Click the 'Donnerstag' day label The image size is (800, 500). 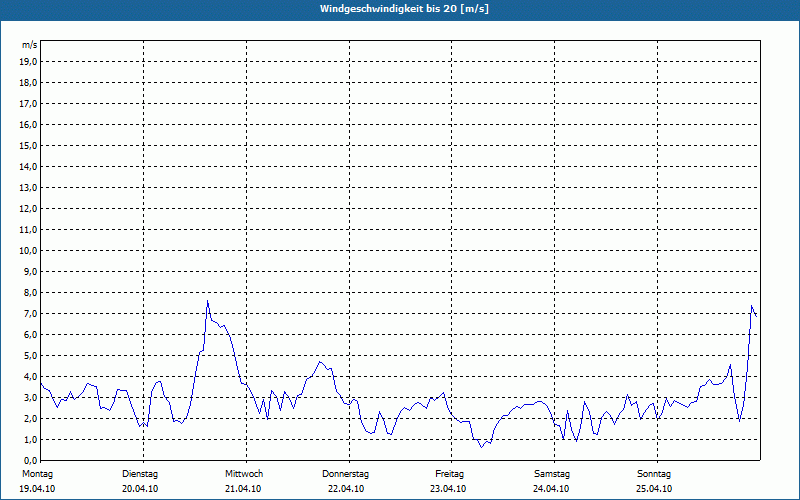[345, 474]
